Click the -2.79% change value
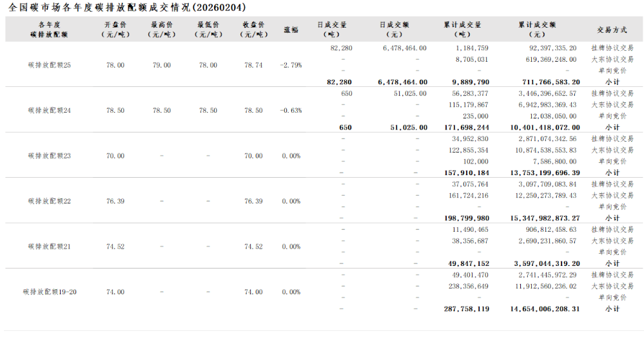The width and height of the screenshot is (644, 340). tap(291, 65)
